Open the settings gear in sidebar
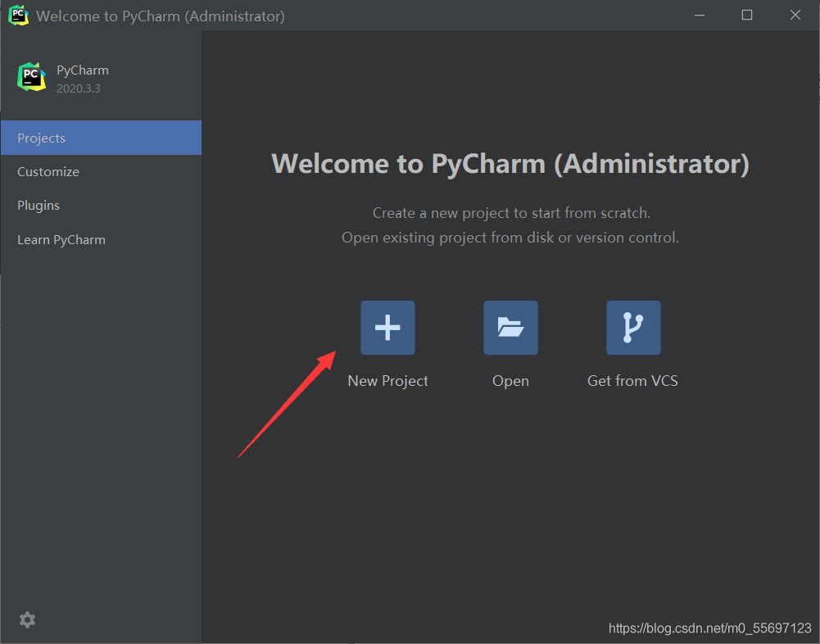This screenshot has width=820, height=644. point(27,620)
